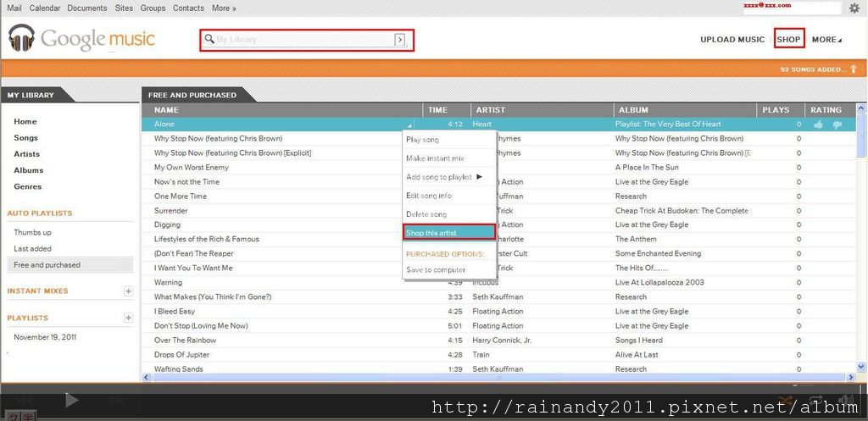
Task: Select Edit song info menu item
Action: pyautogui.click(x=449, y=196)
